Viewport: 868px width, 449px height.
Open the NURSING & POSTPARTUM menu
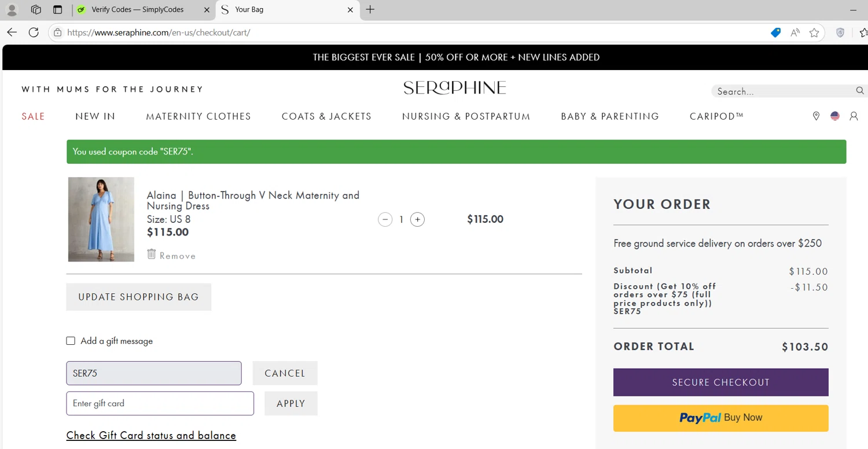coord(466,116)
